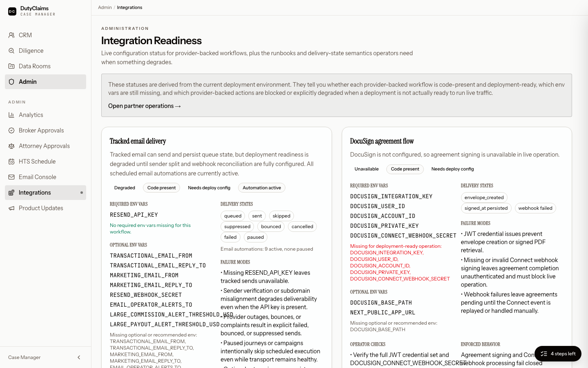Click the bounced delivery state chip
588x368 pixels.
point(271,227)
